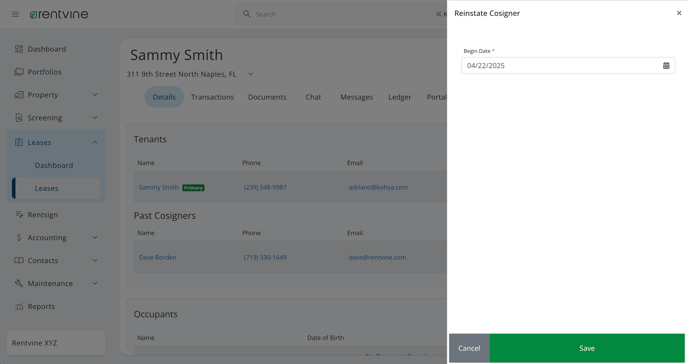The height and width of the screenshot is (364, 688).
Task: Open Dave Borden cosigner link
Action: click(158, 257)
